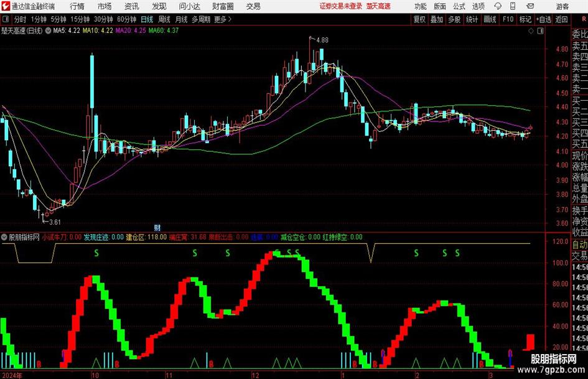This screenshot has width=588, height=379.
Task: Select the 周线 weekly period
Action: point(164,19)
